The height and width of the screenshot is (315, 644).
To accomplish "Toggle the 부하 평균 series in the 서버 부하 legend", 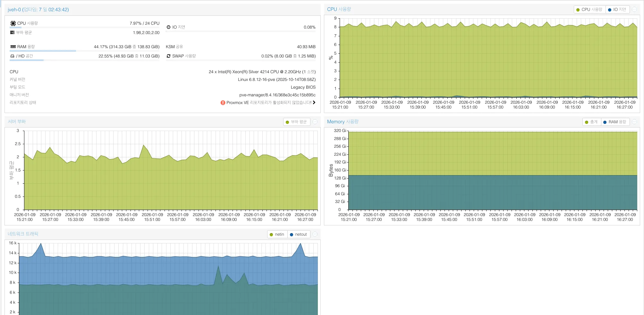I will point(296,122).
